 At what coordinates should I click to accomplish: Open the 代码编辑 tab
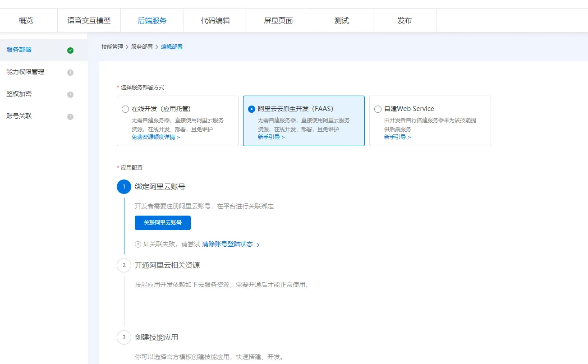215,21
